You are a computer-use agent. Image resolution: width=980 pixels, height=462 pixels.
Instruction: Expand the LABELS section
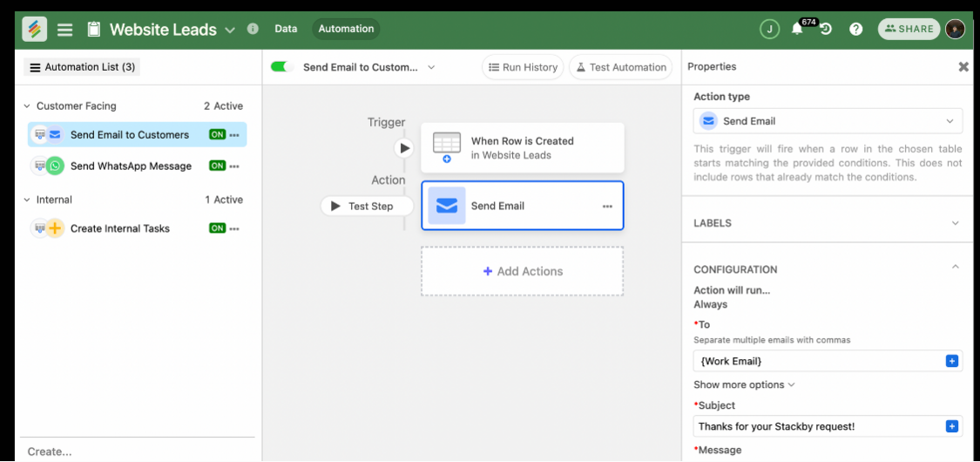click(x=828, y=223)
